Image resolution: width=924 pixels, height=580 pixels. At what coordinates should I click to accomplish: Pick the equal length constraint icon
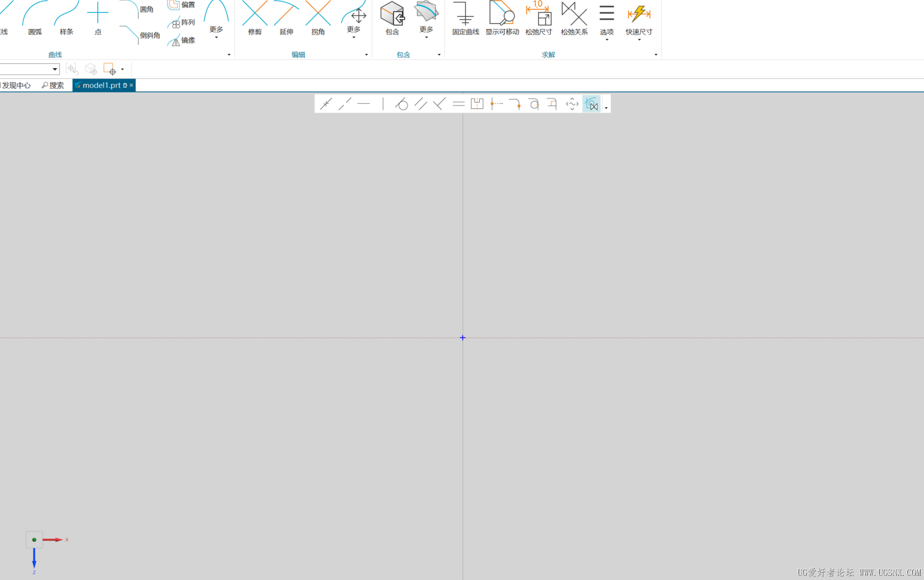point(458,104)
